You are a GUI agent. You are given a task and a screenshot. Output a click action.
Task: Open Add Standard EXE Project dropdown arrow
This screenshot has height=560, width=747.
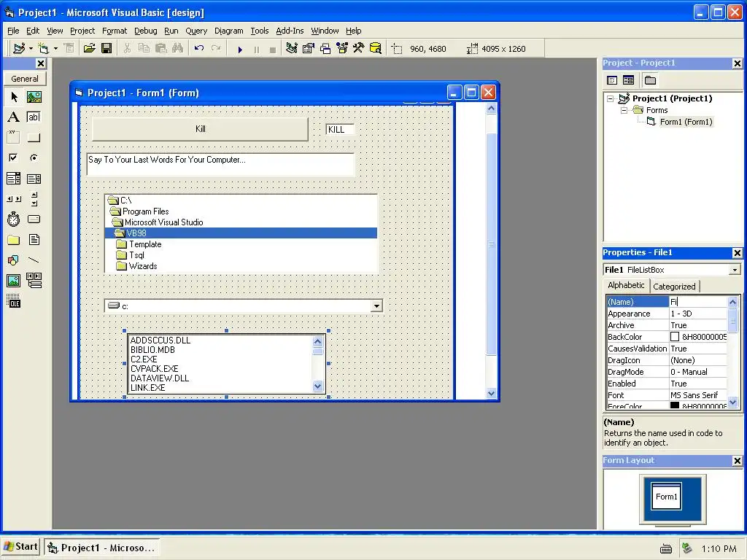click(31, 49)
